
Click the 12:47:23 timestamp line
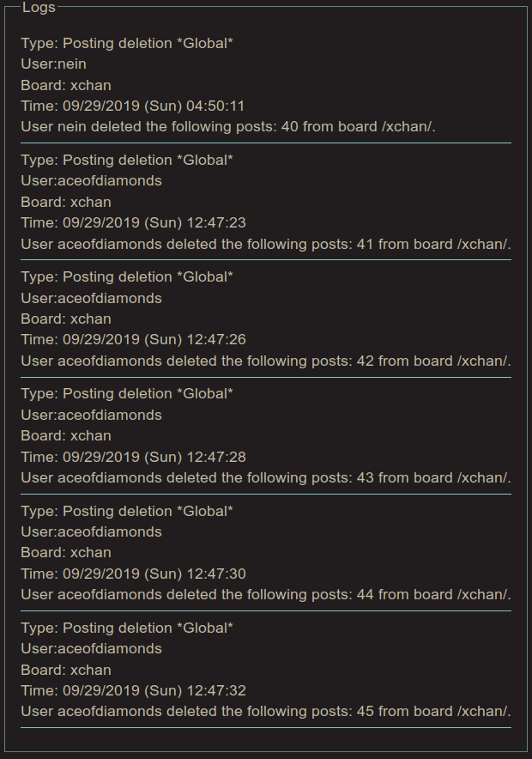pyautogui.click(x=134, y=222)
